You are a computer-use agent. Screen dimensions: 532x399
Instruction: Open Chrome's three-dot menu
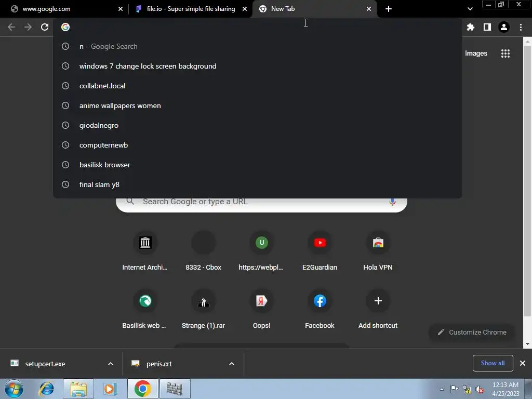[521, 27]
